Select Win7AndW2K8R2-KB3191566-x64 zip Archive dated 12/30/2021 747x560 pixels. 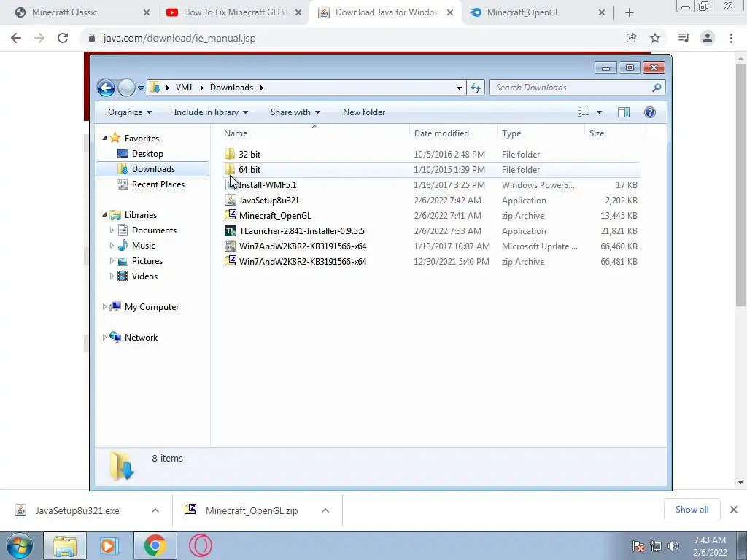coord(430,262)
